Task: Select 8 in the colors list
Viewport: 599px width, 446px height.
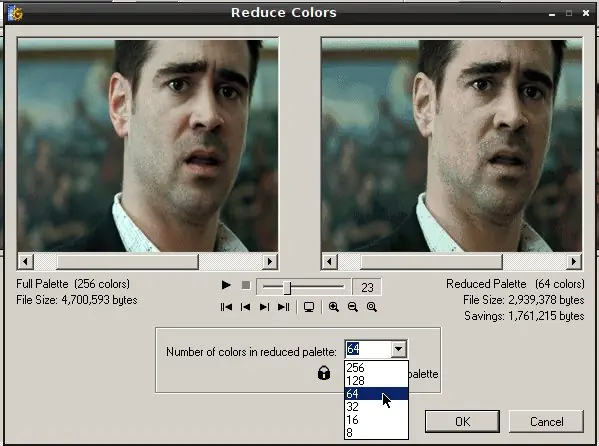Action: click(x=376, y=433)
